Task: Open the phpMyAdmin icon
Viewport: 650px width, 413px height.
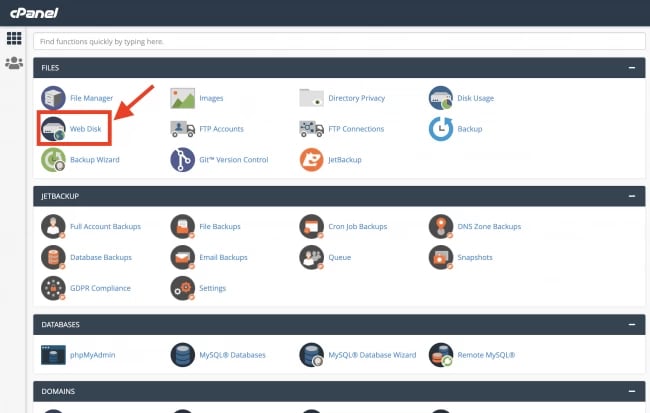Action: coord(53,355)
